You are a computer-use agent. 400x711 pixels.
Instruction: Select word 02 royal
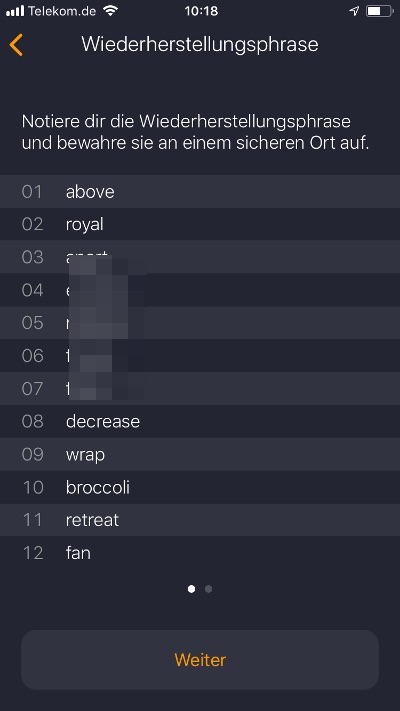(200, 224)
